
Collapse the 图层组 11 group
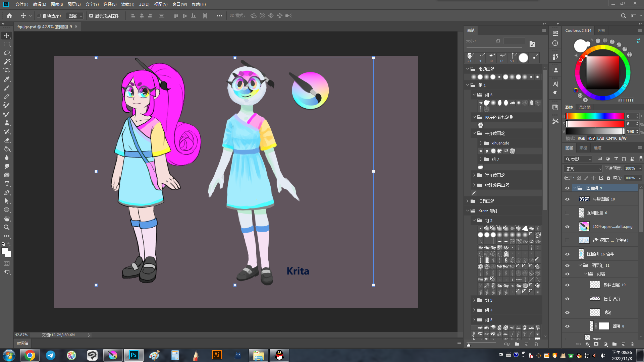coord(580,265)
